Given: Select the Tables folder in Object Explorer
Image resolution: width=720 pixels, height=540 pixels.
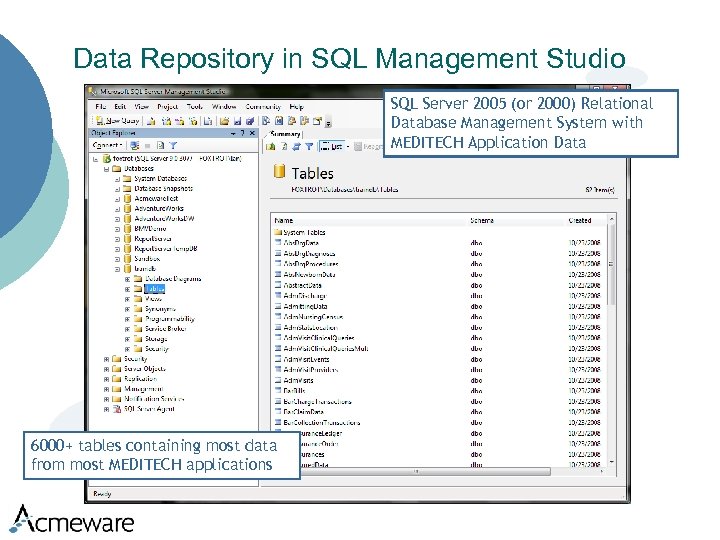Looking at the screenshot, I should 154,289.
